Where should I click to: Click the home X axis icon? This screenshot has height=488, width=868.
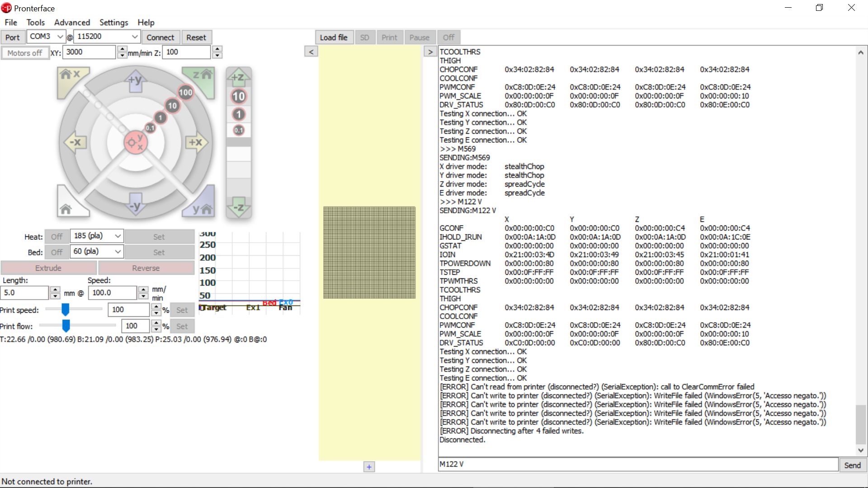70,77
